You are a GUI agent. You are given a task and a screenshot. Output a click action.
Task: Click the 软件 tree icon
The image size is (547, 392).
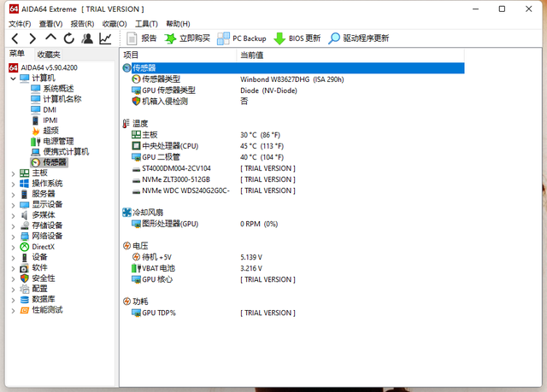(x=24, y=268)
